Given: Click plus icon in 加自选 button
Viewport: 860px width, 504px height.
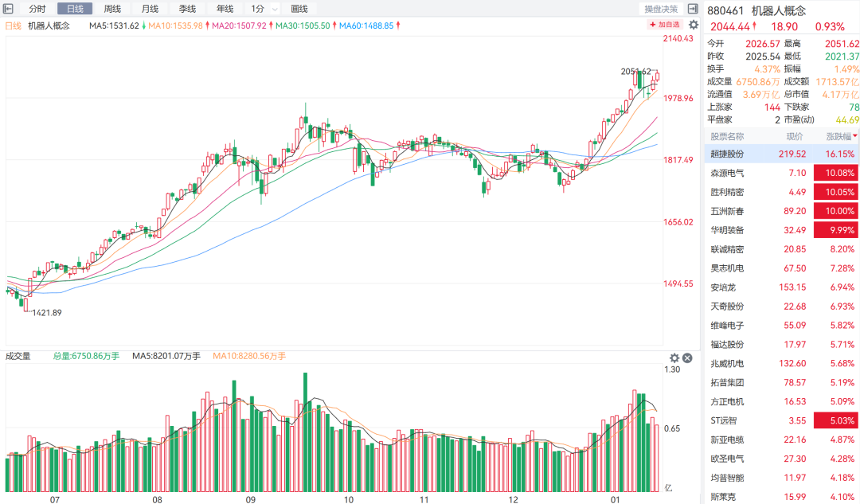Looking at the screenshot, I should [652, 25].
